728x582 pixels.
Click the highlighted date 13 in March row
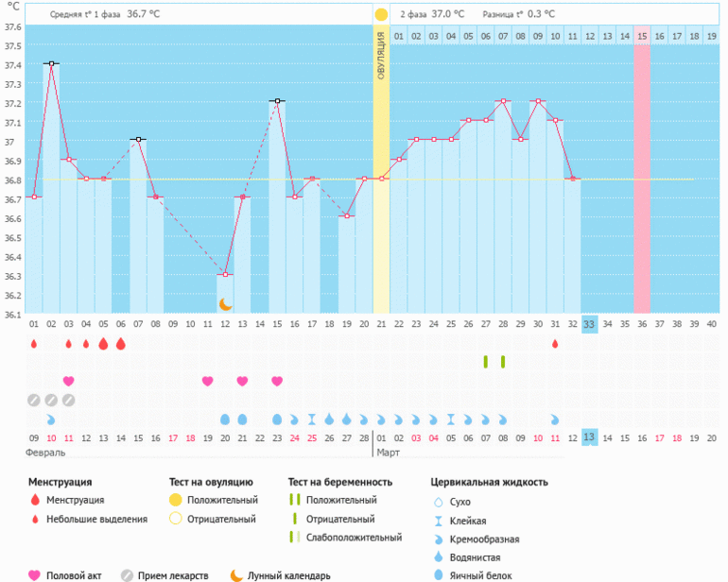click(x=589, y=437)
